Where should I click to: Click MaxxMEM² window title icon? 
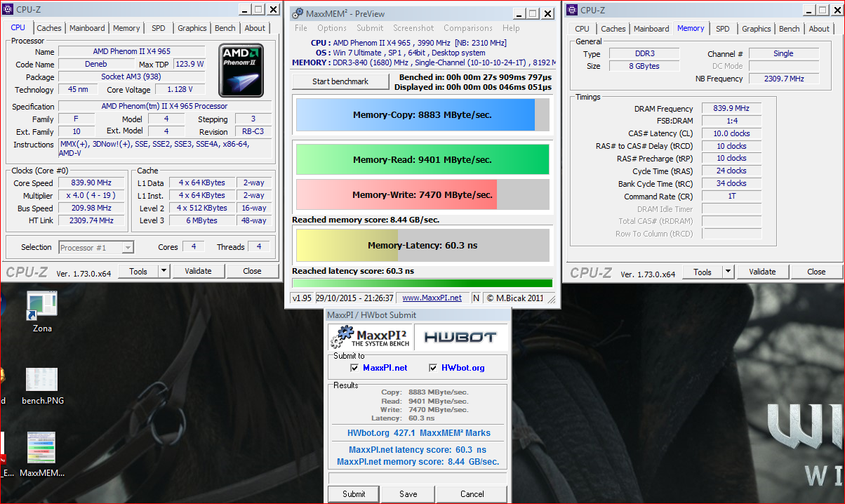[x=298, y=13]
